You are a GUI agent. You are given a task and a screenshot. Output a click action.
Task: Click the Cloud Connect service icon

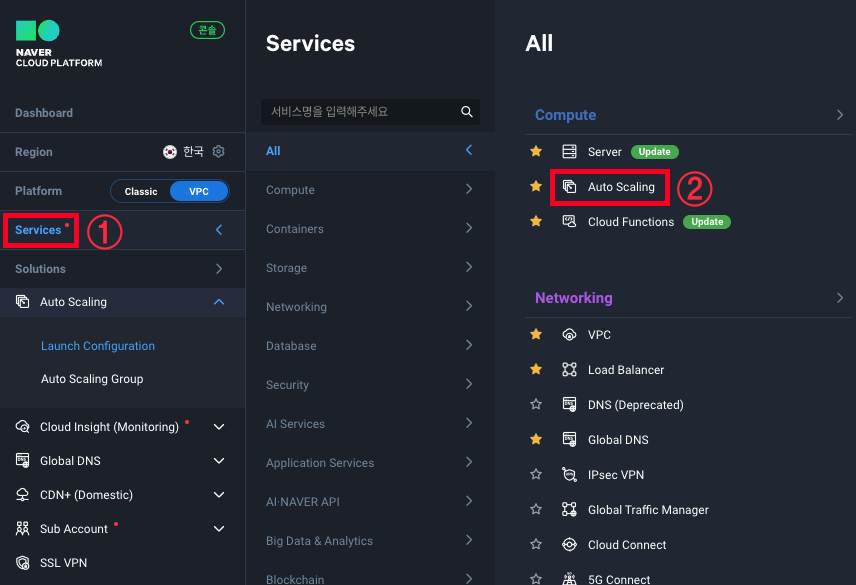(x=569, y=545)
